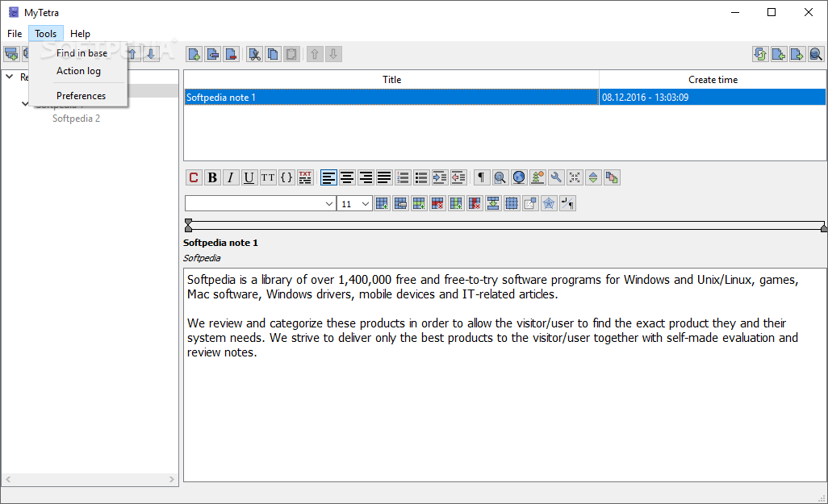The image size is (828, 504).
Task: Choose Find in base menu entry
Action: (x=78, y=53)
